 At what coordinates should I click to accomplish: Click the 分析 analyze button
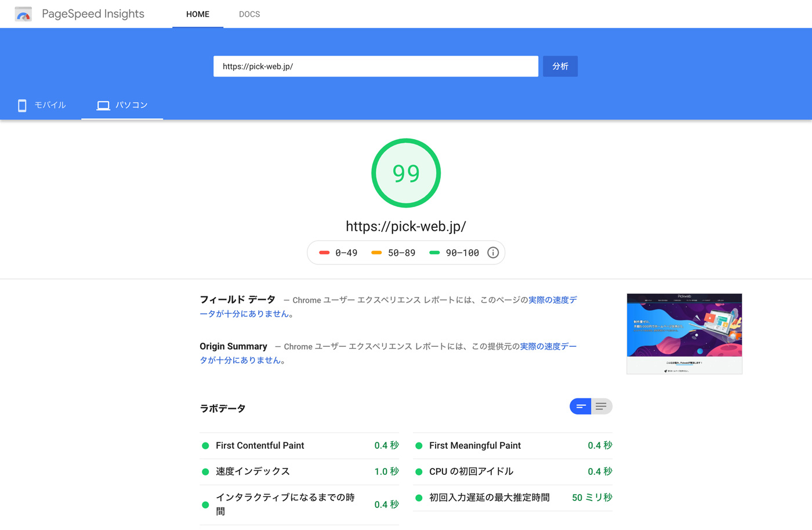(560, 66)
